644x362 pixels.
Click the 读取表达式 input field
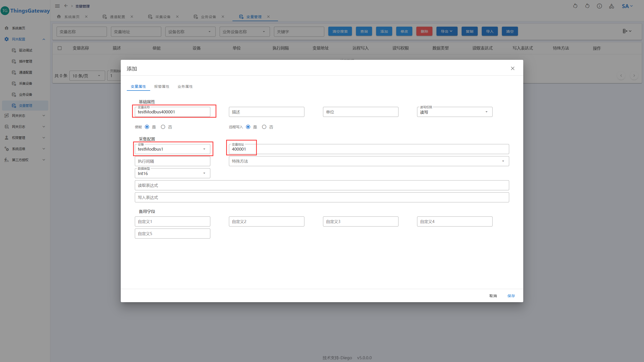coord(321,185)
